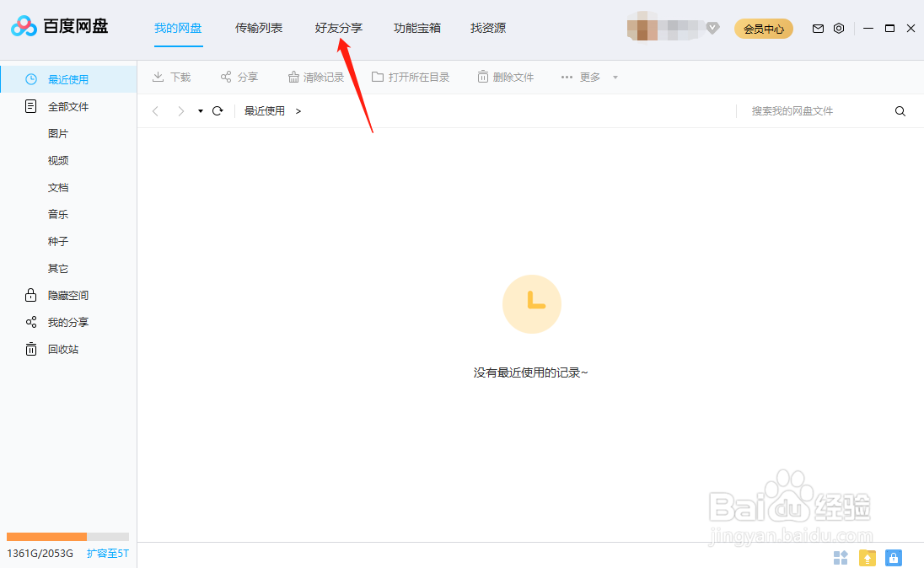Click the storage usage bar at bottom left
The height and width of the screenshot is (568, 924).
(x=67, y=536)
